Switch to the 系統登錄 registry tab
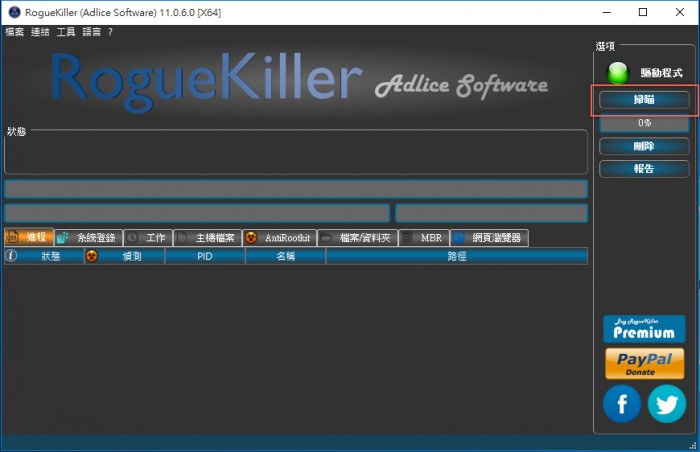 [x=88, y=238]
